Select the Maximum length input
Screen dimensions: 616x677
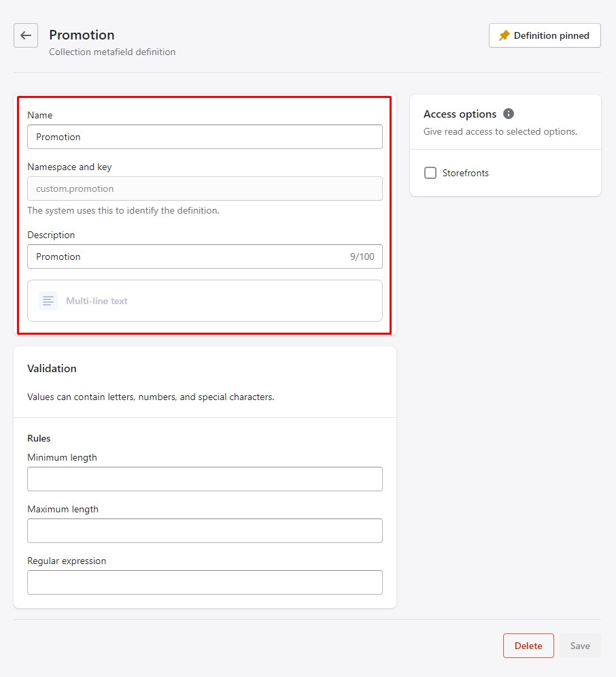(205, 531)
